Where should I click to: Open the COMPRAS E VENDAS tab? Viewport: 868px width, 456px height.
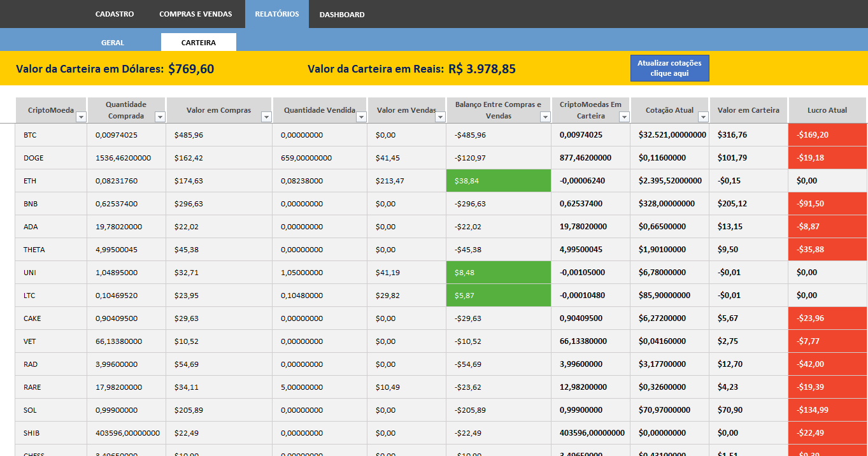[x=196, y=14]
